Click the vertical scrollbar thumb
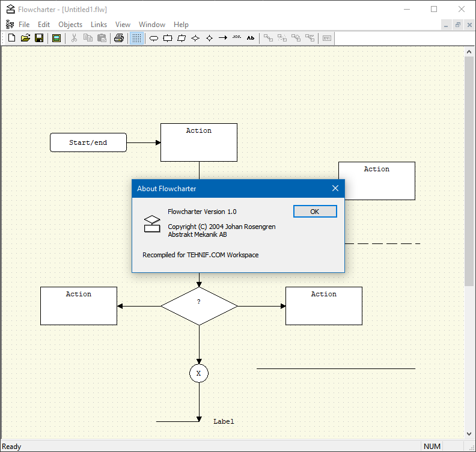476x452 pixels. (469, 171)
